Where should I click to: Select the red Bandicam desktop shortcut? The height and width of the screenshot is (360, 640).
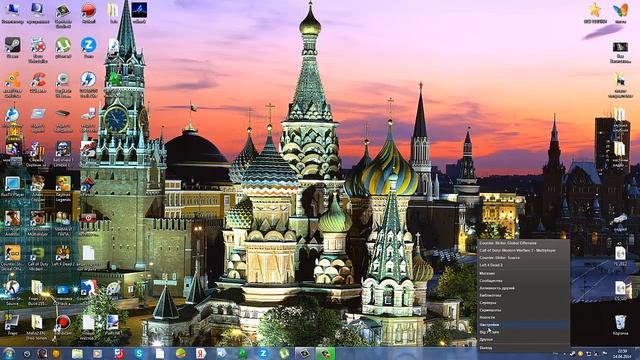[x=63, y=325]
